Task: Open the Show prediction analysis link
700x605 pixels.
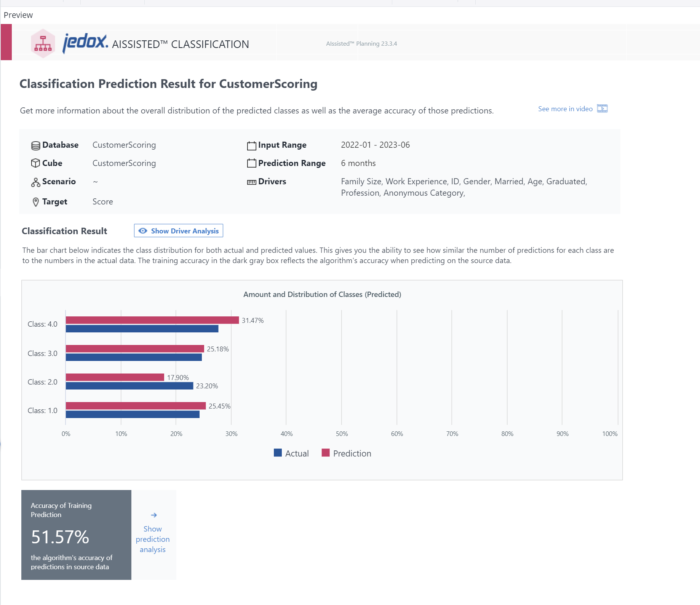Action: pyautogui.click(x=153, y=539)
